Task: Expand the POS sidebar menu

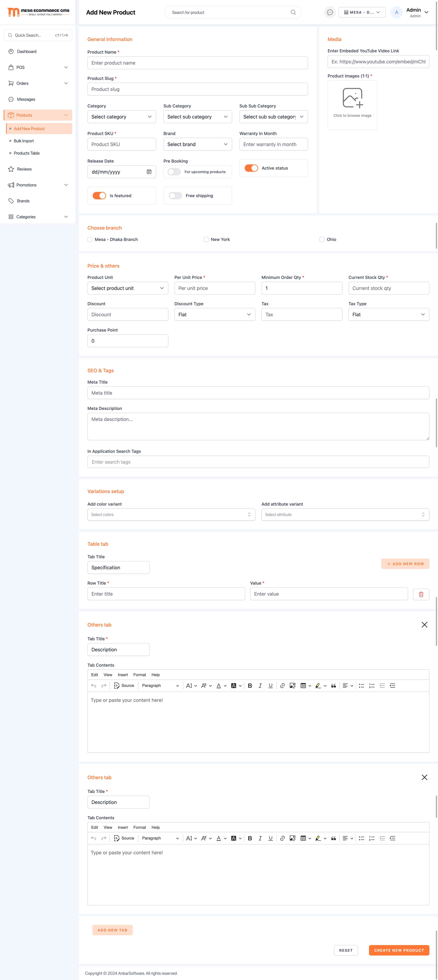Action: coord(38,67)
